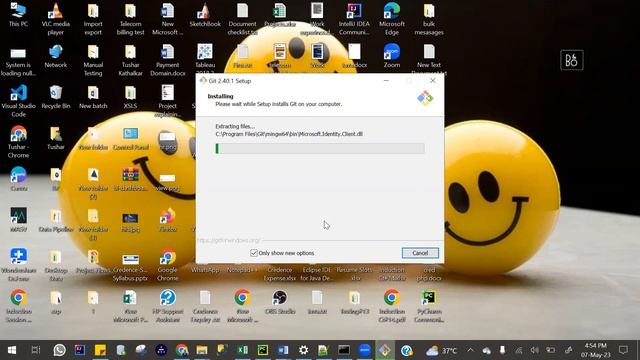
Task: Select the bulk messages folder icon
Action: 429,19
